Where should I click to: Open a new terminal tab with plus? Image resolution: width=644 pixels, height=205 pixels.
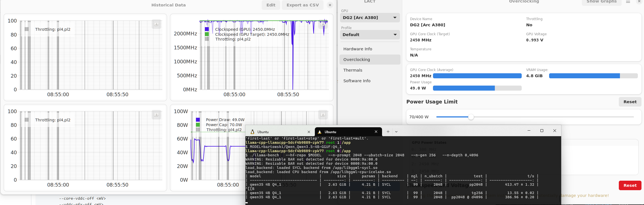(388, 132)
